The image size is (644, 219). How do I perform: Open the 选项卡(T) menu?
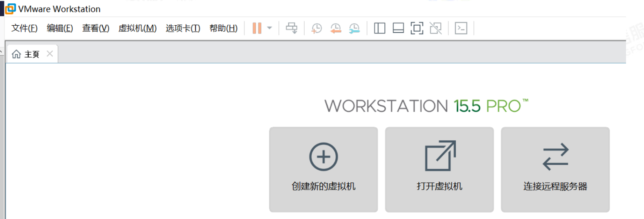(x=183, y=28)
